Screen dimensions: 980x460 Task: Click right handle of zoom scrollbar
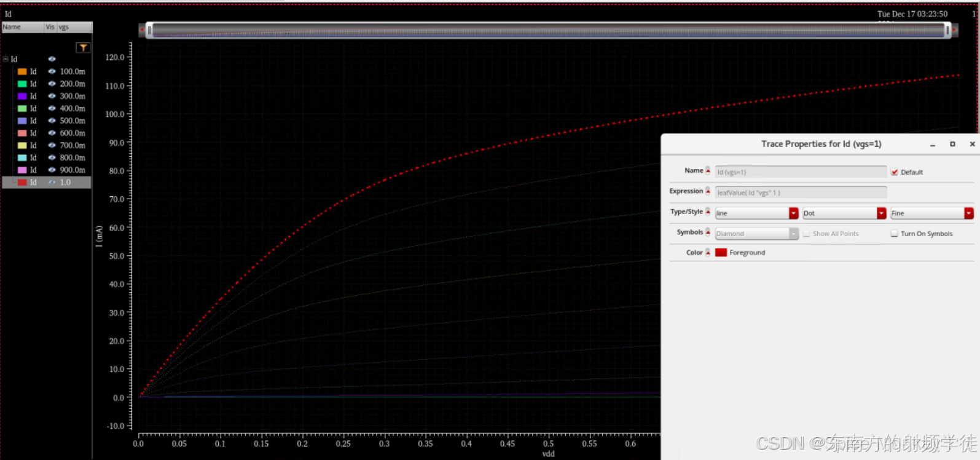coord(947,30)
